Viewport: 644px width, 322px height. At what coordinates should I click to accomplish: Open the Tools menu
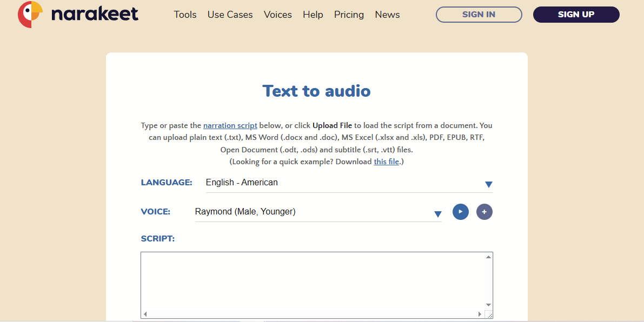point(185,15)
